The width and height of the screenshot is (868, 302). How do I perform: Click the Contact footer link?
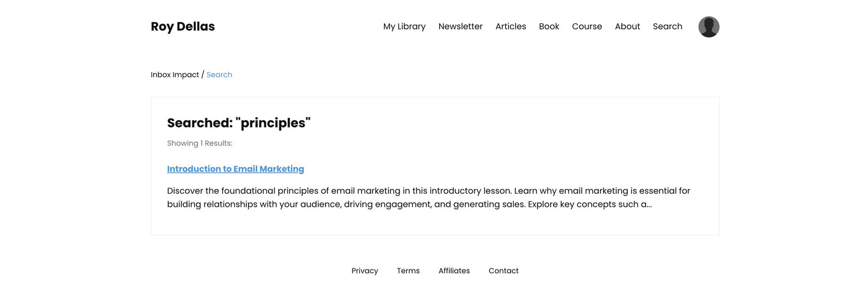click(503, 271)
